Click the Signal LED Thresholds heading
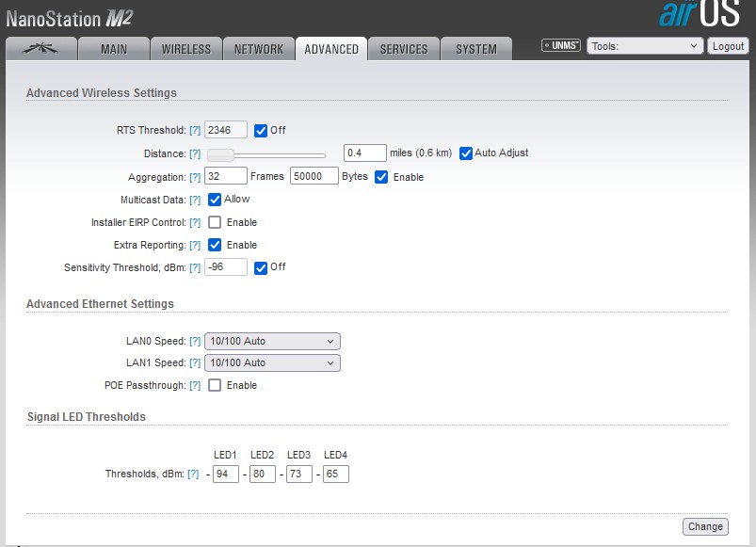The height and width of the screenshot is (547, 756). click(87, 417)
